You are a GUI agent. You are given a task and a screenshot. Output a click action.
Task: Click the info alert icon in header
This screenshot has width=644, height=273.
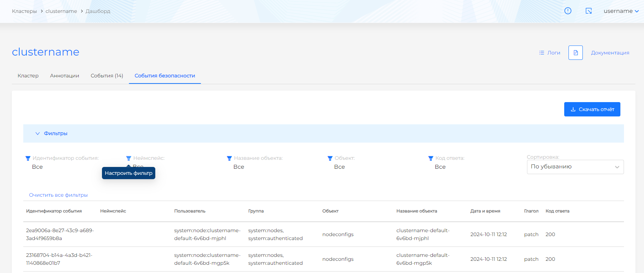coord(568,11)
